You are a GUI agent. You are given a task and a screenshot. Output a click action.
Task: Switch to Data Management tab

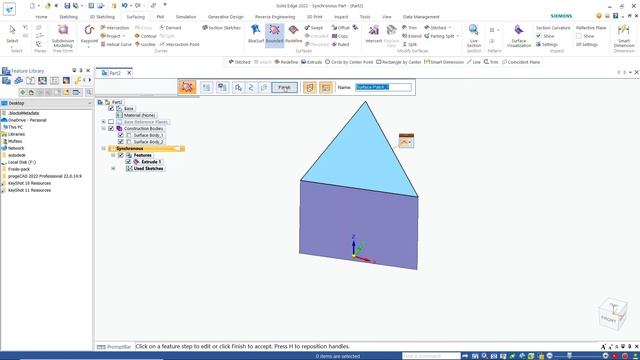[421, 17]
